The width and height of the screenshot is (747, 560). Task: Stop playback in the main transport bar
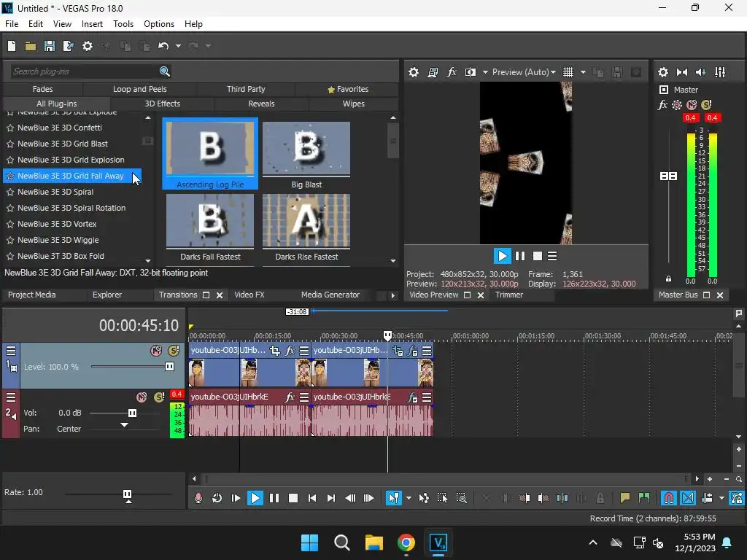[293, 498]
